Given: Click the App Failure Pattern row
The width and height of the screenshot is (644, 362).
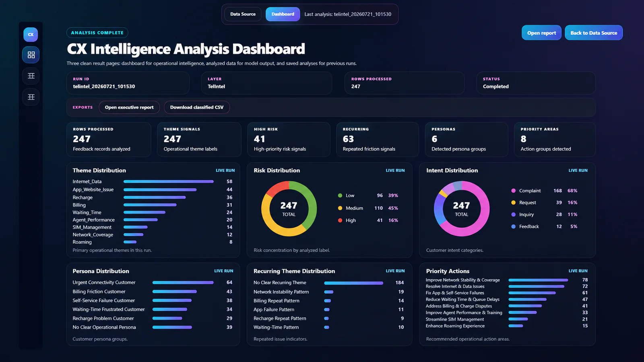Looking at the screenshot, I should pos(328,310).
